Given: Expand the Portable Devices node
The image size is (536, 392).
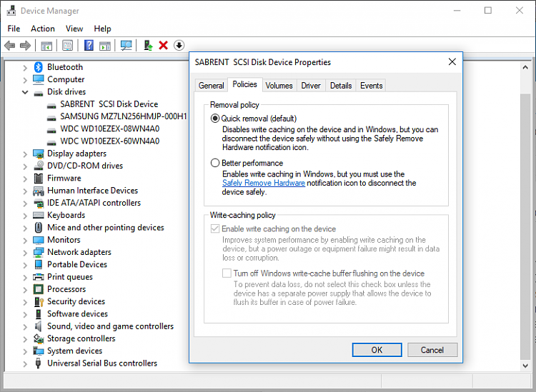Looking at the screenshot, I should pos(25,266).
